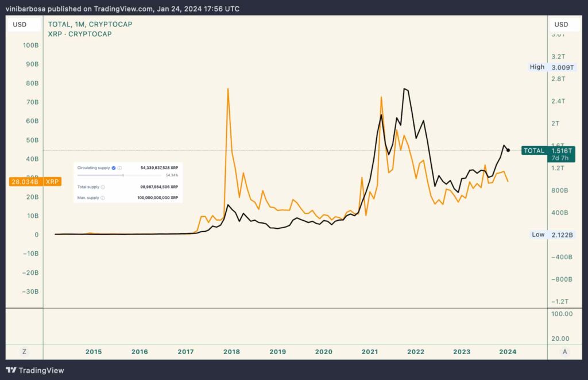This screenshot has height=380, width=588.
Task: Click the green TOTAL 1.516T price label
Action: coord(548,154)
